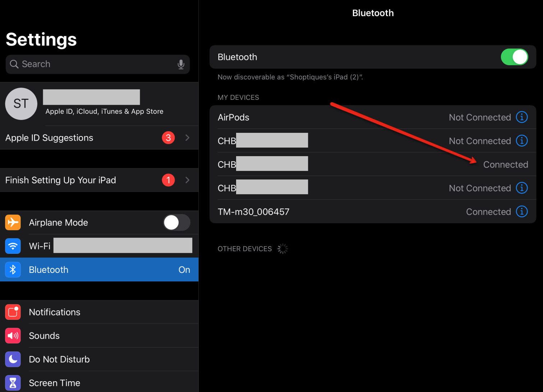The width and height of the screenshot is (543, 392).
Task: Open Sounds settings
Action: tap(99, 336)
